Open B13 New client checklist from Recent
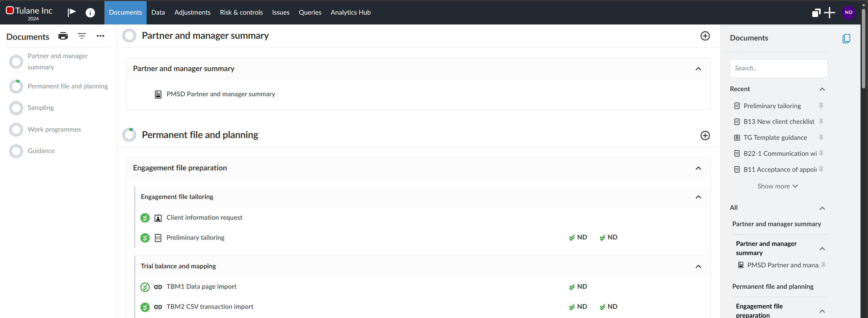 (779, 121)
